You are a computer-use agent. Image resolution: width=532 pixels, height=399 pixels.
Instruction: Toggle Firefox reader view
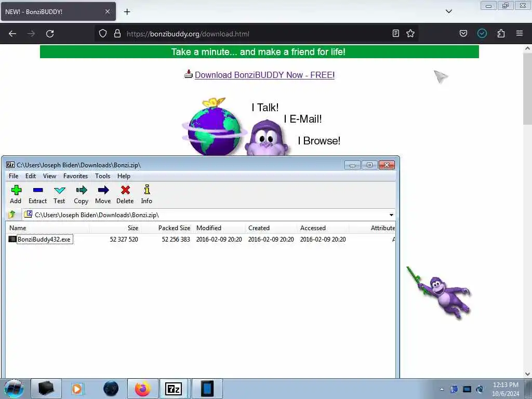point(395,33)
